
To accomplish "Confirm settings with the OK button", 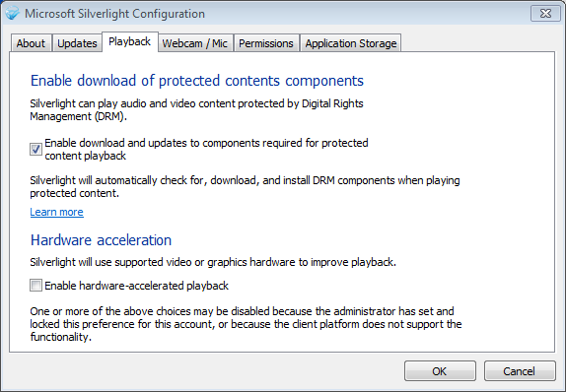I will (440, 371).
